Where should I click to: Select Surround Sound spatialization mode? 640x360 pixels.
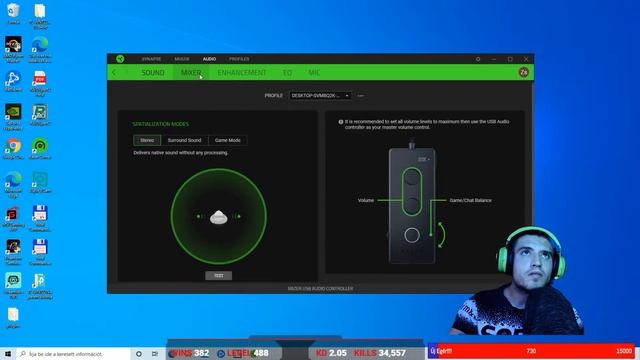tap(184, 140)
